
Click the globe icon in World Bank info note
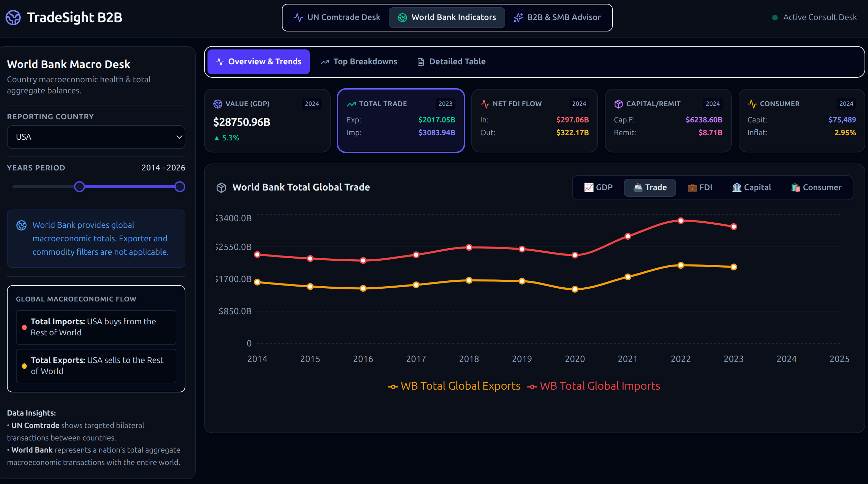click(21, 225)
